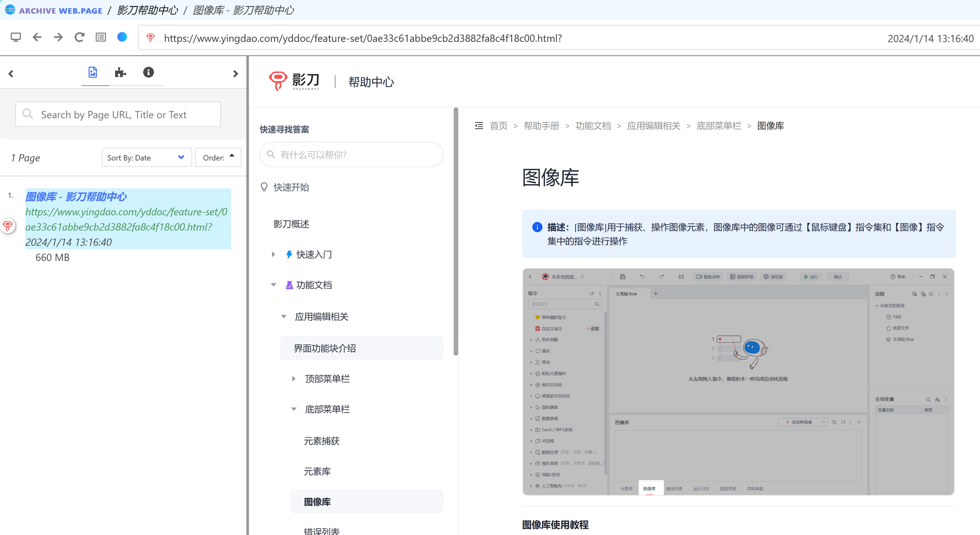Image resolution: width=980 pixels, height=535 pixels.
Task: Click the collapse menu icon beside 首页 breadcrumb
Action: 479,126
